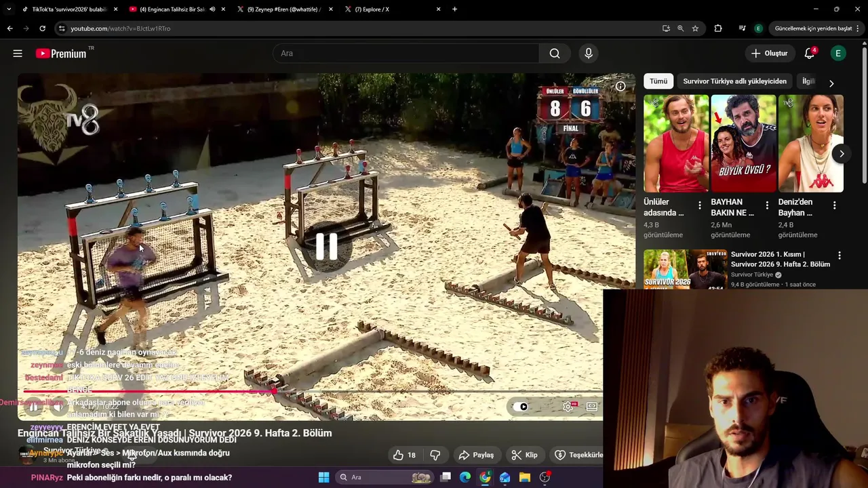
Task: Open options for Ünlüler adasında short
Action: click(700, 205)
